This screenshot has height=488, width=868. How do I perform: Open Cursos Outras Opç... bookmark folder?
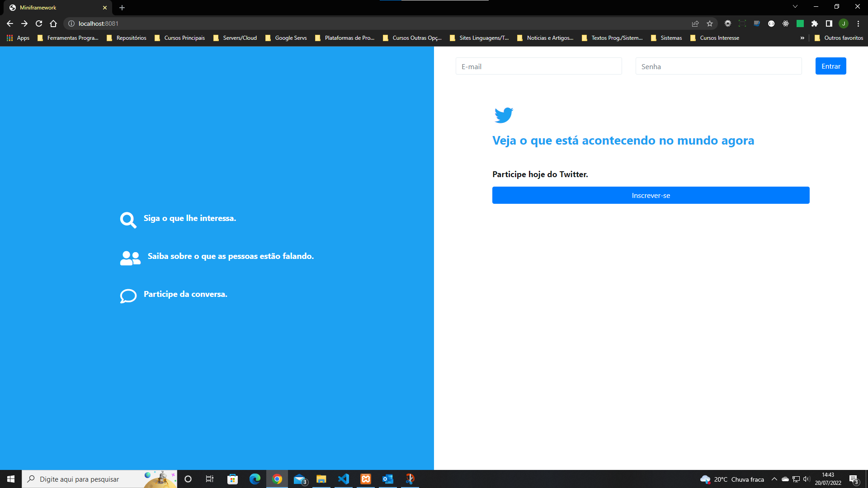pyautogui.click(x=412, y=38)
